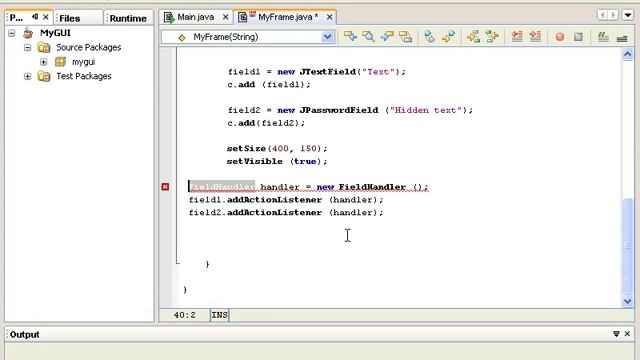Image resolution: width=640 pixels, height=360 pixels.
Task: Click the setVisible (true) line
Action: coord(277,161)
